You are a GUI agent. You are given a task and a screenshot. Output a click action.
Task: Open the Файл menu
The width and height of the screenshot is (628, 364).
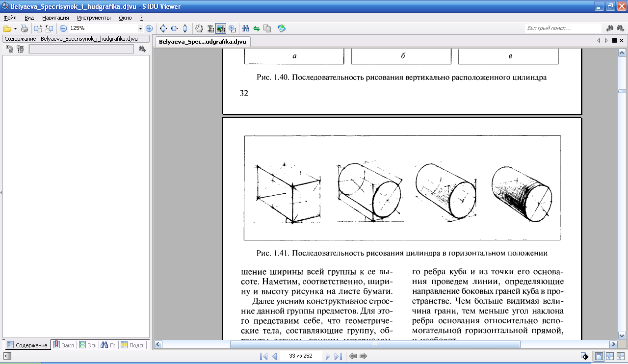(10, 18)
